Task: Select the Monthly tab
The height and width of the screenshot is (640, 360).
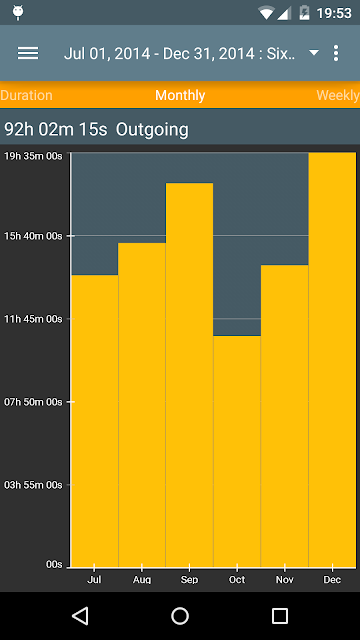Action: (180, 95)
